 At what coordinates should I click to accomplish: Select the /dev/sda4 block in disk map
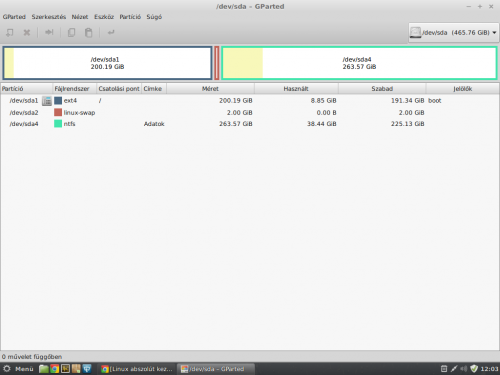[x=359, y=63]
